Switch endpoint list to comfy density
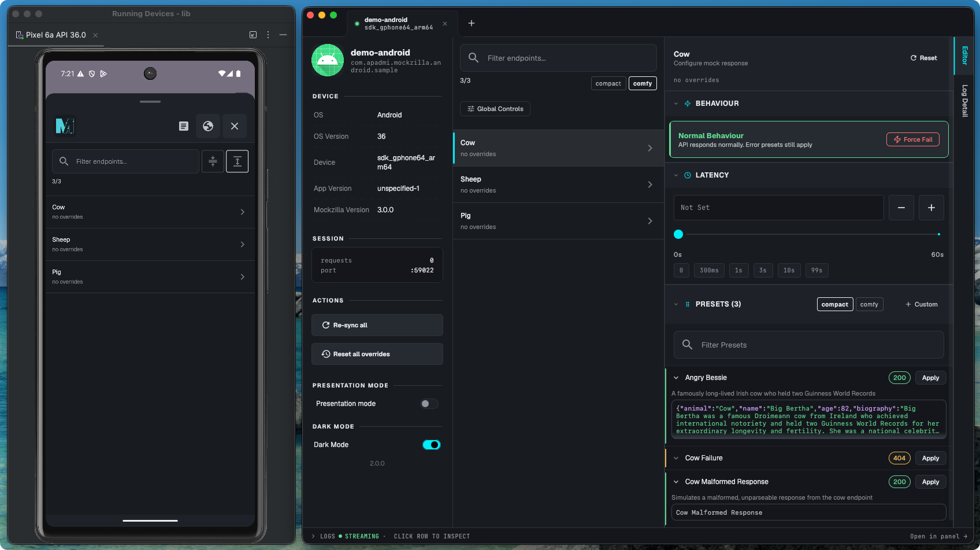Viewport: 980px width, 550px height. [643, 83]
